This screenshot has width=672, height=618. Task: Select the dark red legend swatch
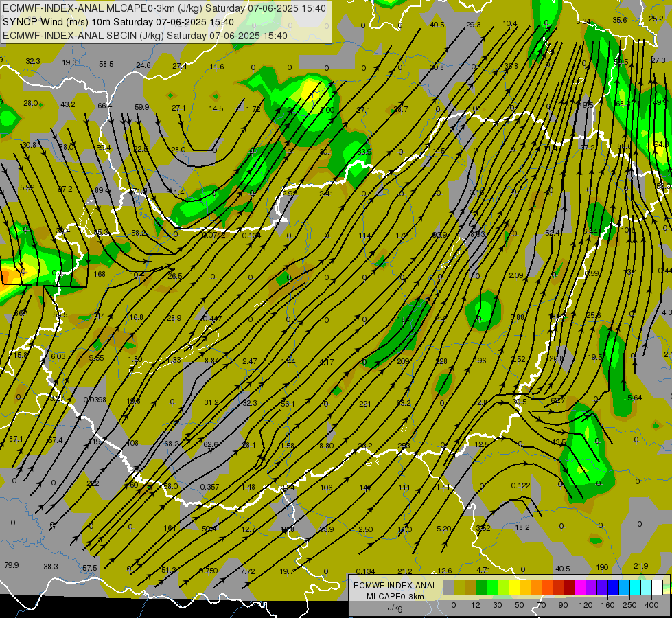pyautogui.click(x=570, y=587)
